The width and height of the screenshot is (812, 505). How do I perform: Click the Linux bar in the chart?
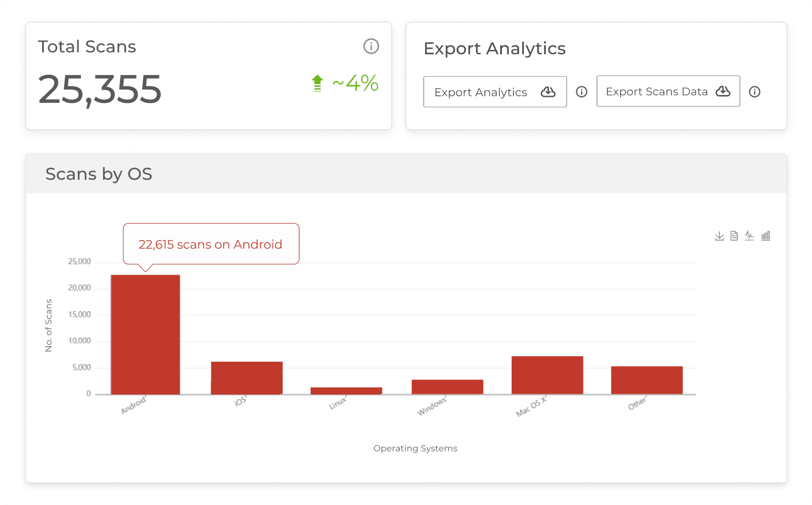(346, 390)
